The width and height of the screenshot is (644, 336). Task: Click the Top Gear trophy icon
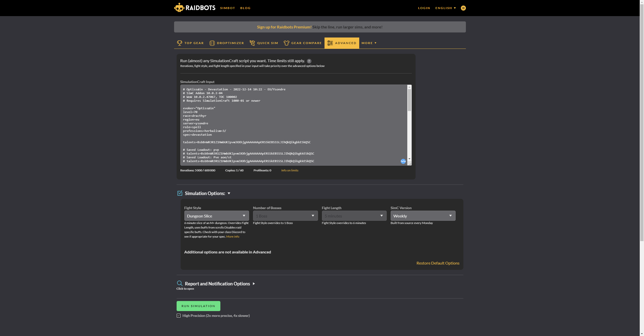[x=179, y=43]
